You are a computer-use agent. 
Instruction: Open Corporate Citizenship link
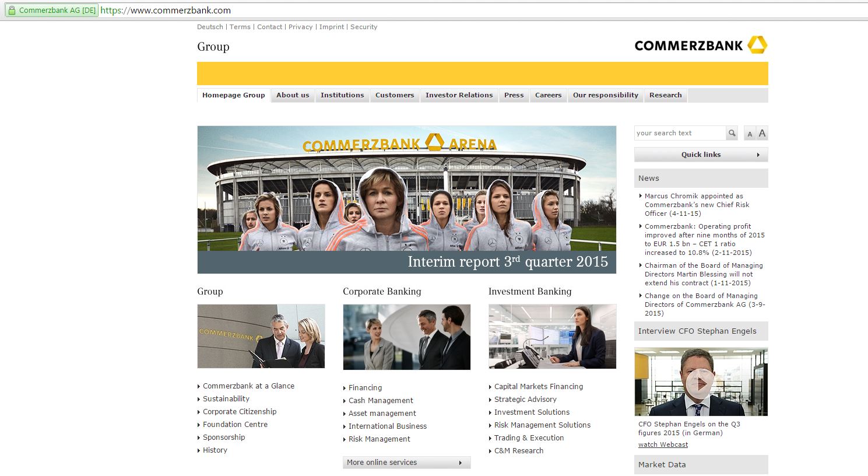point(240,412)
